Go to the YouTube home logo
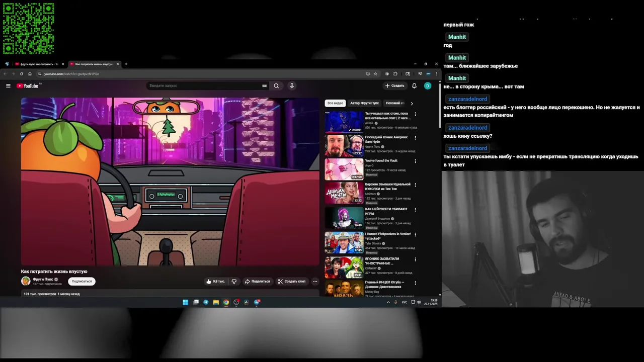The image size is (644, 362). tap(28, 86)
